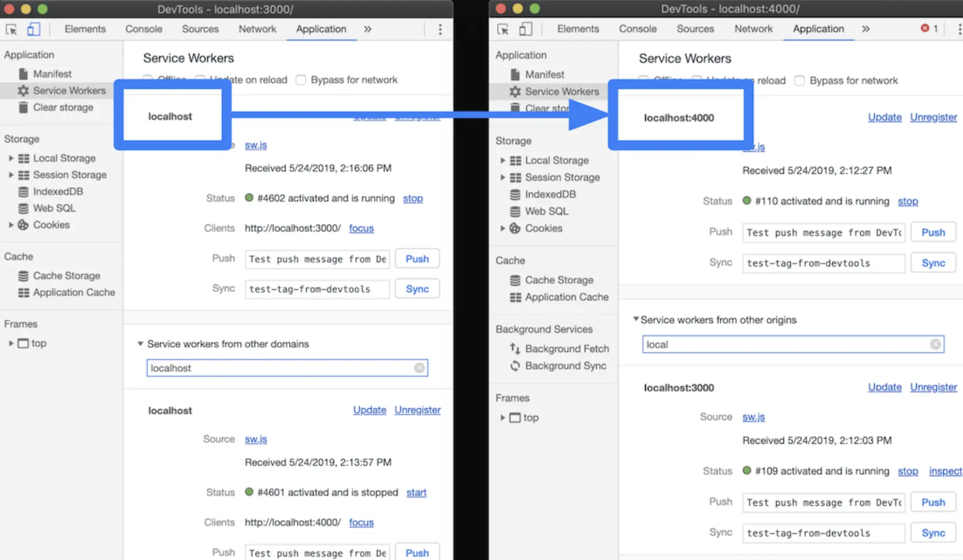Image resolution: width=963 pixels, height=560 pixels.
Task: Activate the element inspector in localhost:4000 DevTools
Action: 503,29
